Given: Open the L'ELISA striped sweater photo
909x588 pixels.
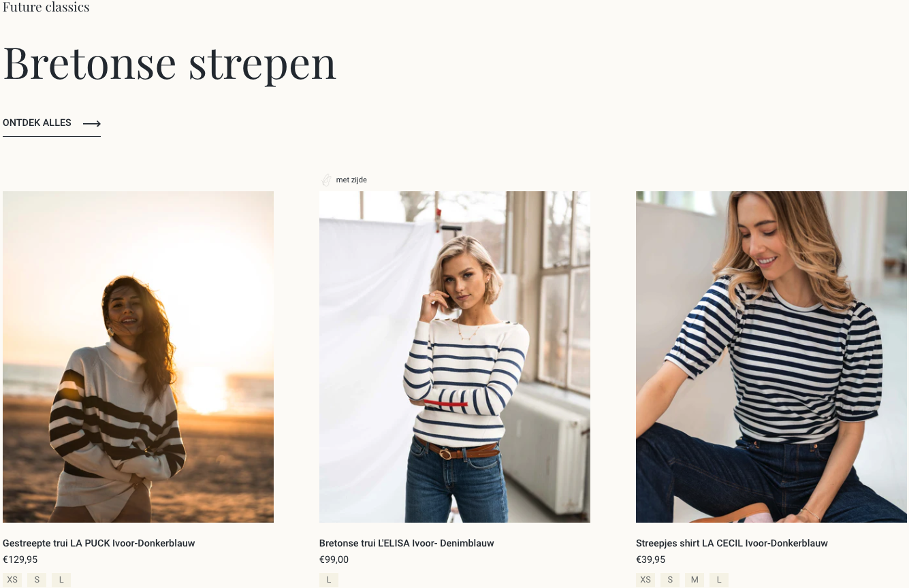Looking at the screenshot, I should point(455,357).
